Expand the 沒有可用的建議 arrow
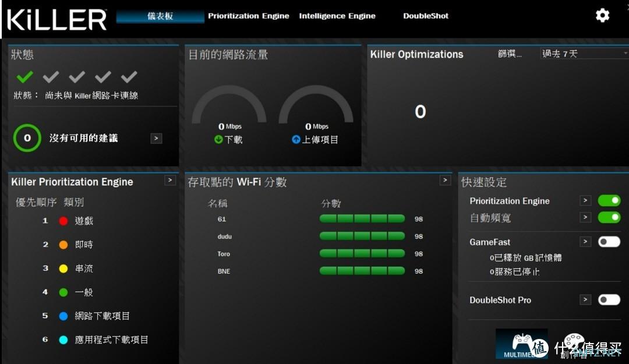629x364 pixels. point(156,138)
